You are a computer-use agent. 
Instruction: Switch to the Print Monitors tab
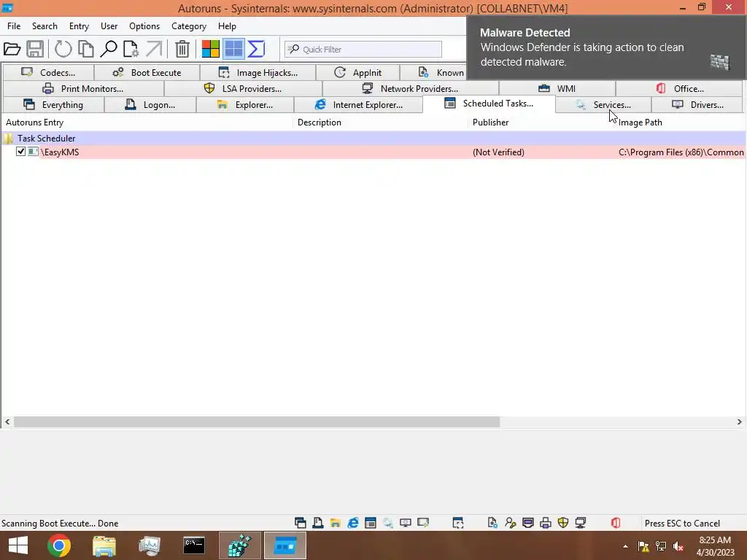click(83, 88)
